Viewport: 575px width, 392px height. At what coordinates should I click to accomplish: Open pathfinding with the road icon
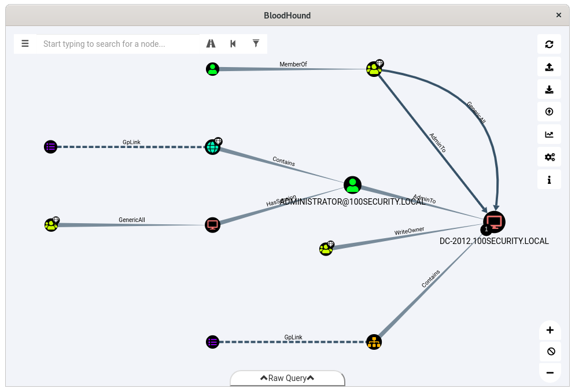211,44
